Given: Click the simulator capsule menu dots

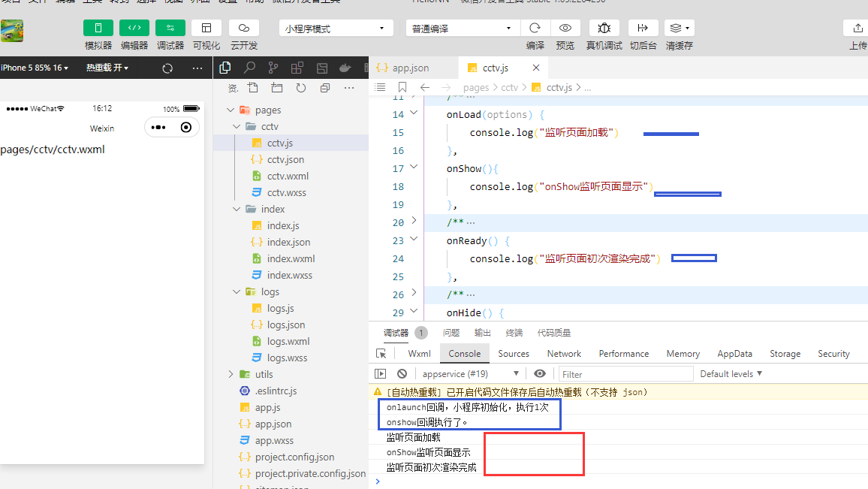Looking at the screenshot, I should (158, 128).
